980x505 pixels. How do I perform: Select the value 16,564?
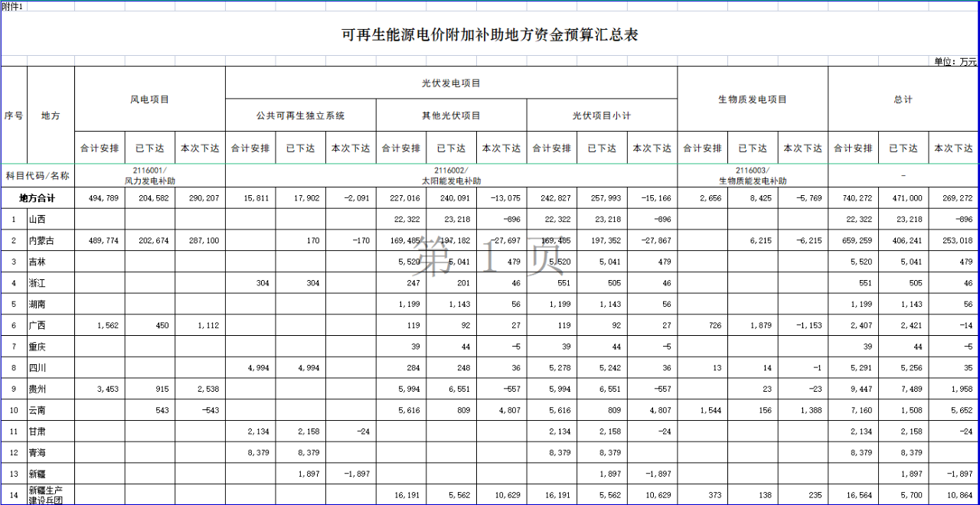coord(860,497)
